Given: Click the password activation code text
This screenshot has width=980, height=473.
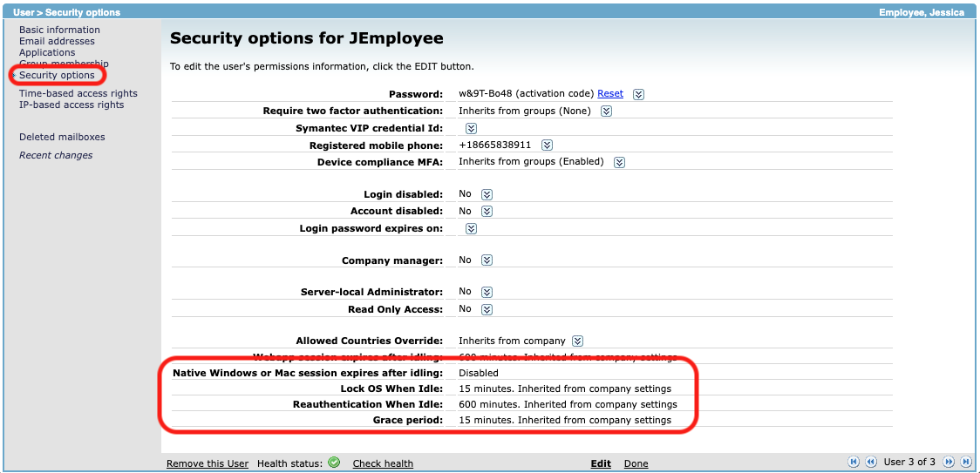Looking at the screenshot, I should [526, 94].
